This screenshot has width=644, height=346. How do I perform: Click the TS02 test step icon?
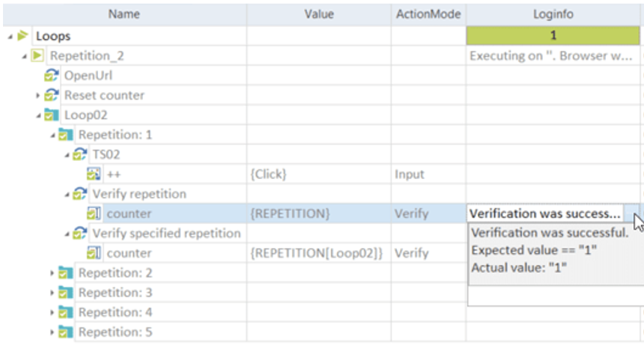point(79,155)
